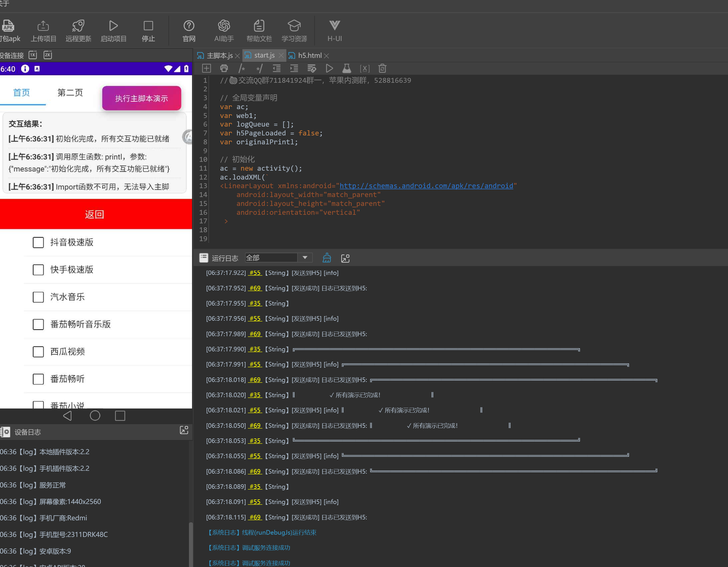
Task: Open the AI助手 assistant
Action: pos(224,26)
